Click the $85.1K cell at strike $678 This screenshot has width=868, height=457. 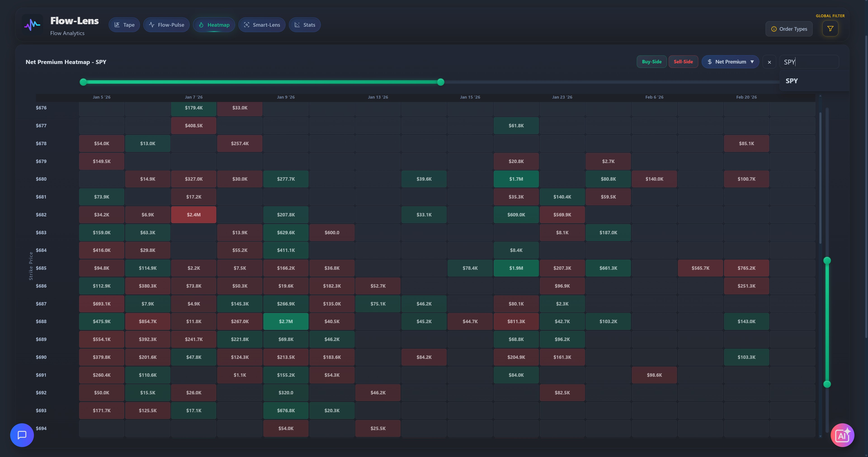pyautogui.click(x=746, y=144)
